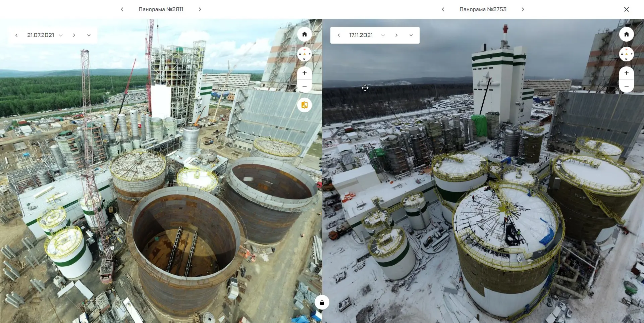Zoom in on the right panorama
This screenshot has width=644, height=323.
coord(626,73)
